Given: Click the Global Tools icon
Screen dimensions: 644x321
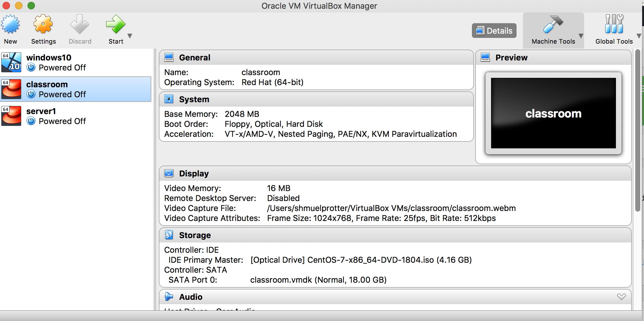Looking at the screenshot, I should [x=614, y=24].
